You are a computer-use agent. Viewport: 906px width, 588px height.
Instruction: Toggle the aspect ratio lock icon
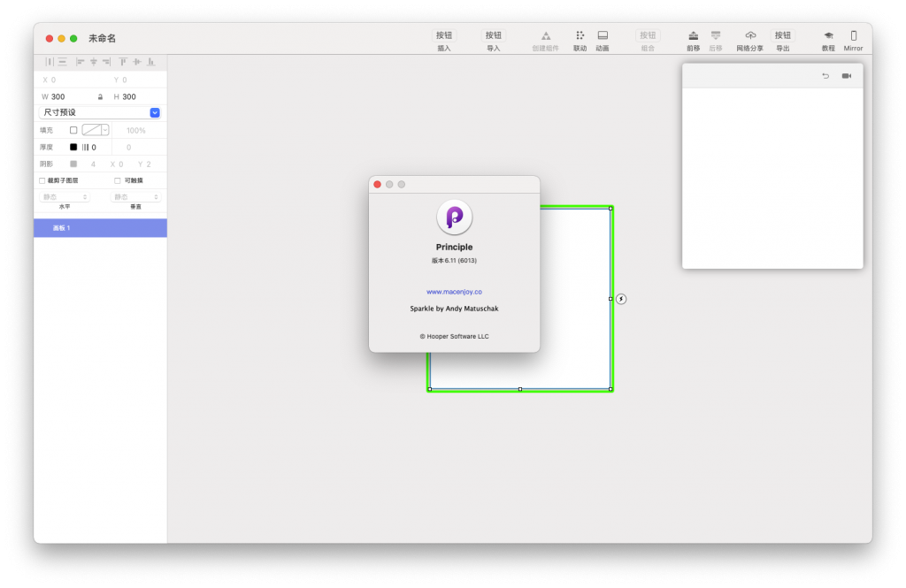(x=100, y=97)
